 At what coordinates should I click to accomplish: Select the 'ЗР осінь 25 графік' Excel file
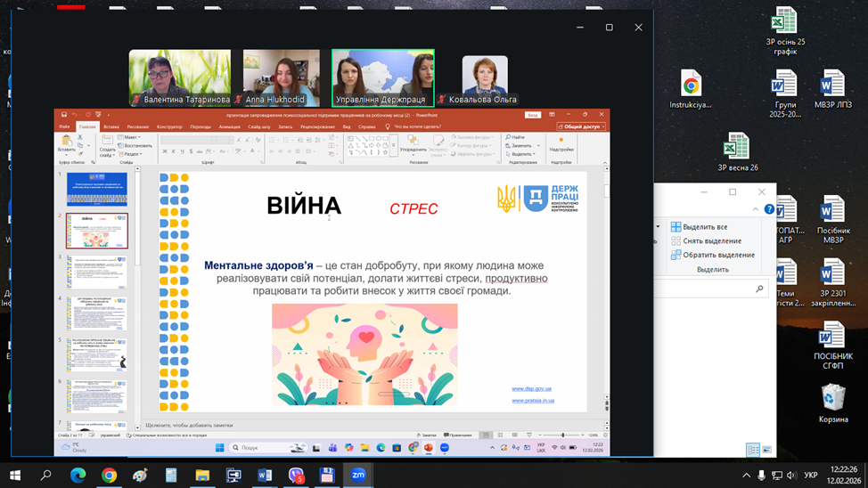point(784,31)
